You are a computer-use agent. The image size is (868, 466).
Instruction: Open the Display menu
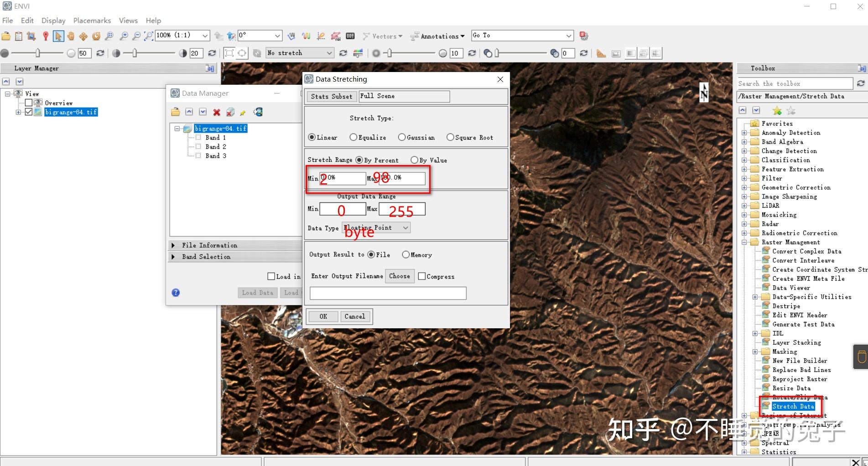53,21
